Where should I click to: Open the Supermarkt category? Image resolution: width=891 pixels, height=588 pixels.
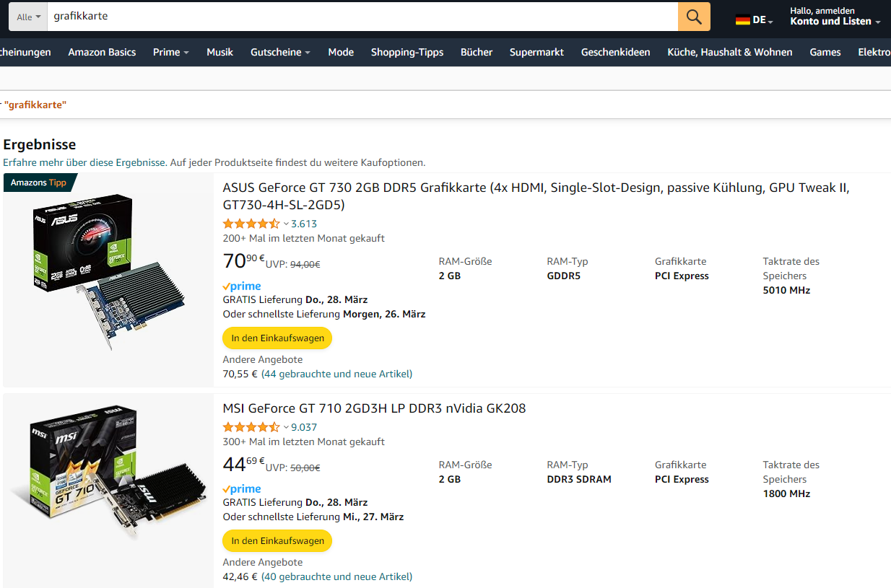[x=536, y=52]
